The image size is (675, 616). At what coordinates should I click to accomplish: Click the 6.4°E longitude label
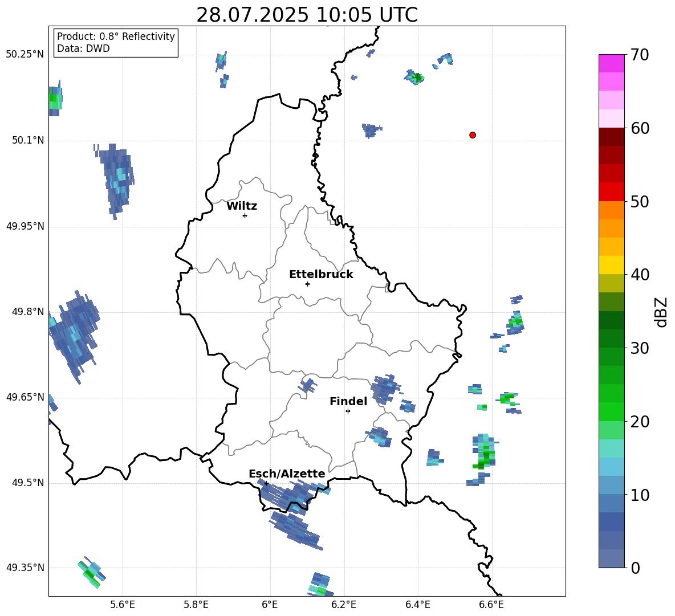pos(417,605)
